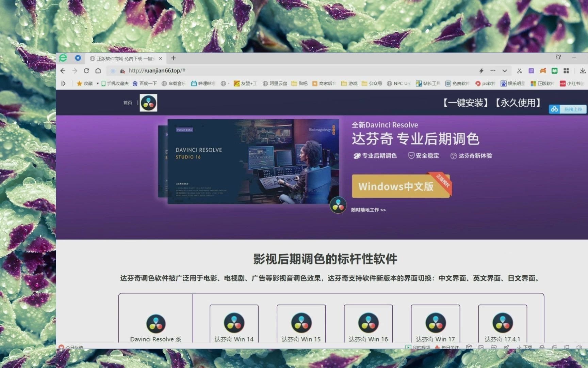This screenshot has width=588, height=368.
Task: Toggle the bookmarks sidebar expand icon
Action: tap(63, 83)
